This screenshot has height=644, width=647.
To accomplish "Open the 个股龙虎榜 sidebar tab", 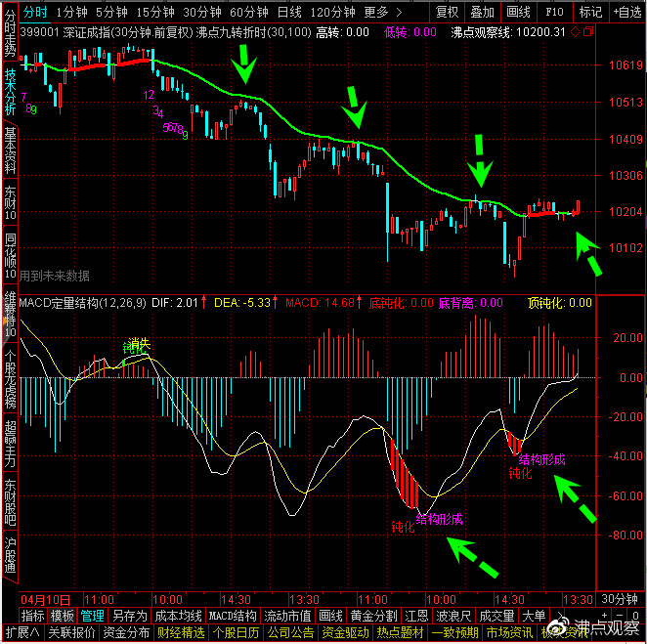I will (10, 379).
